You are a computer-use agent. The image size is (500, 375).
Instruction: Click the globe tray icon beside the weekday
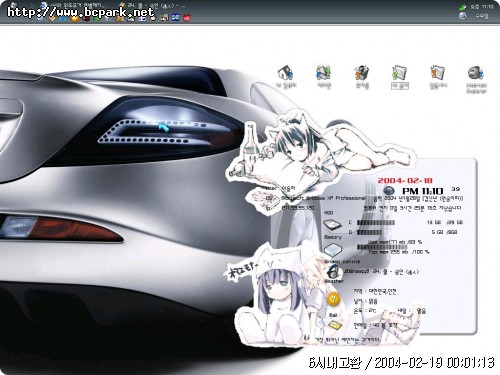pyautogui.click(x=462, y=16)
